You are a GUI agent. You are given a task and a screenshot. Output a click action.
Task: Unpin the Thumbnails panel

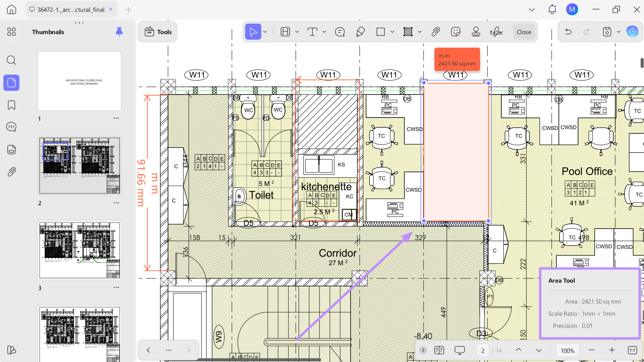[119, 32]
